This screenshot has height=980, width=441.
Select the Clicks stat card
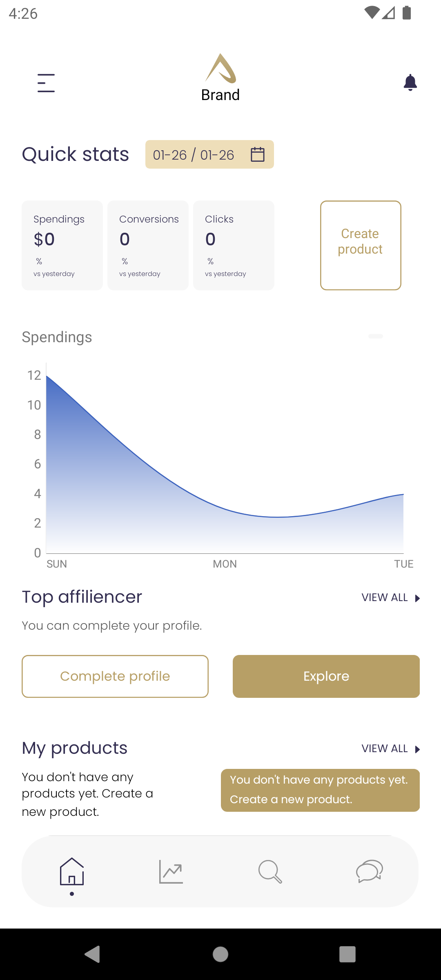pos(234,245)
